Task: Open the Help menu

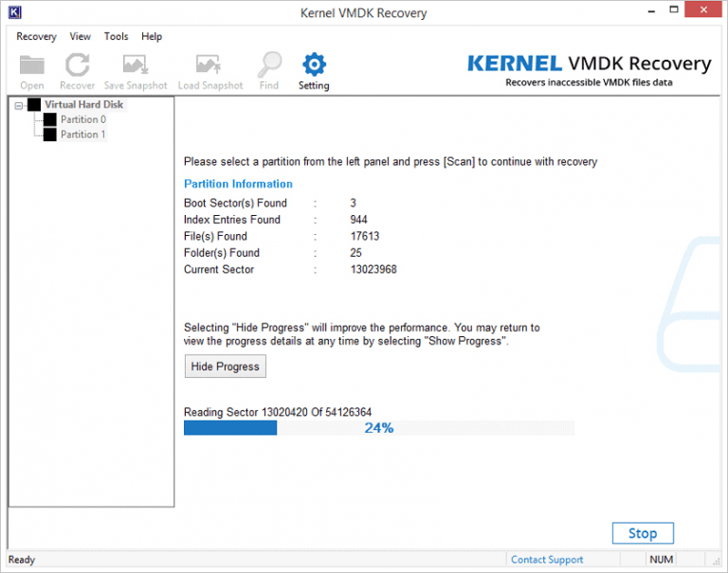Action: pyautogui.click(x=152, y=36)
